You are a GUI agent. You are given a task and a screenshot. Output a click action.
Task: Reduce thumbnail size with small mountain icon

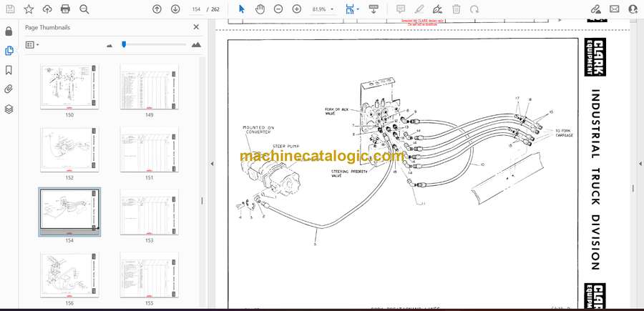[109, 46]
